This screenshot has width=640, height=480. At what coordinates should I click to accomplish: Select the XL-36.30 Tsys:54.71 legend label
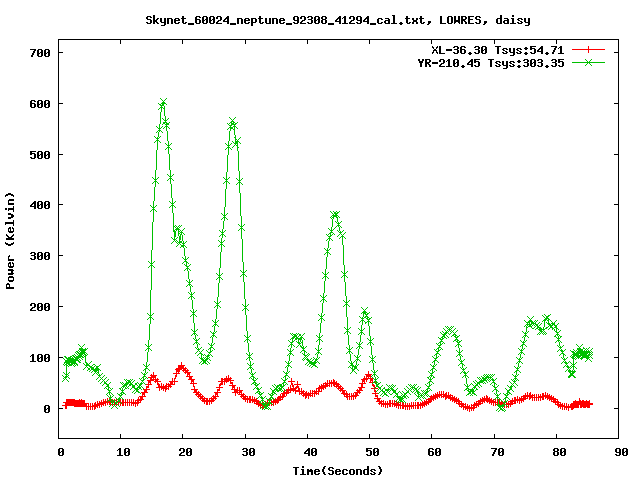[x=498, y=50]
